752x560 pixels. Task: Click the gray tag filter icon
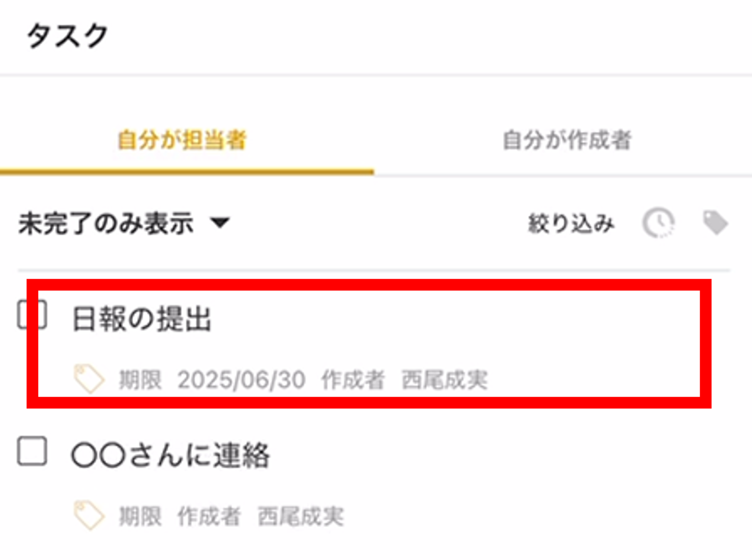(715, 223)
